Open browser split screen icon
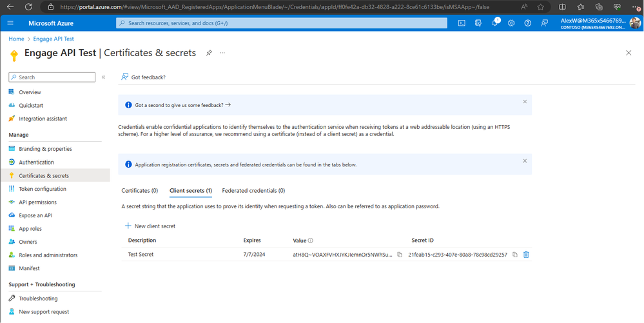This screenshot has height=323, width=644. click(x=562, y=7)
